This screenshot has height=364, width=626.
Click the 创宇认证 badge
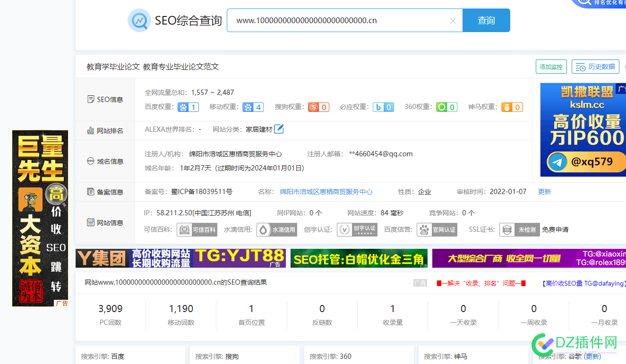[x=357, y=230]
